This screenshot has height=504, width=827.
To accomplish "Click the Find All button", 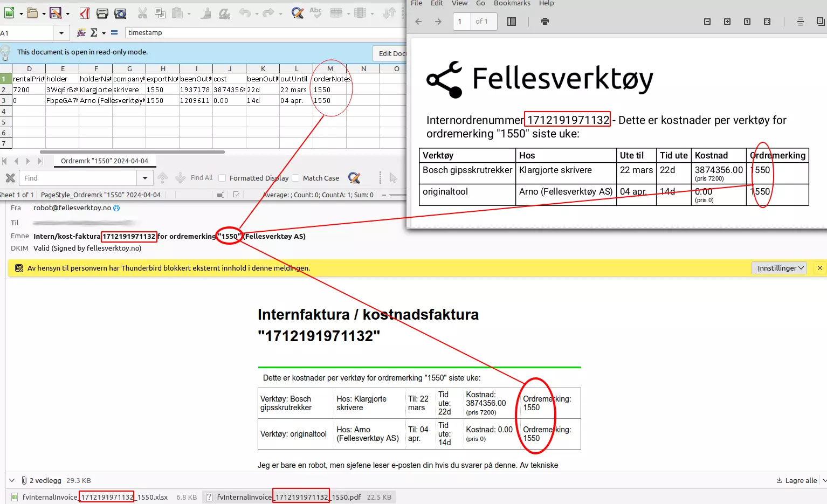I will click(x=201, y=178).
